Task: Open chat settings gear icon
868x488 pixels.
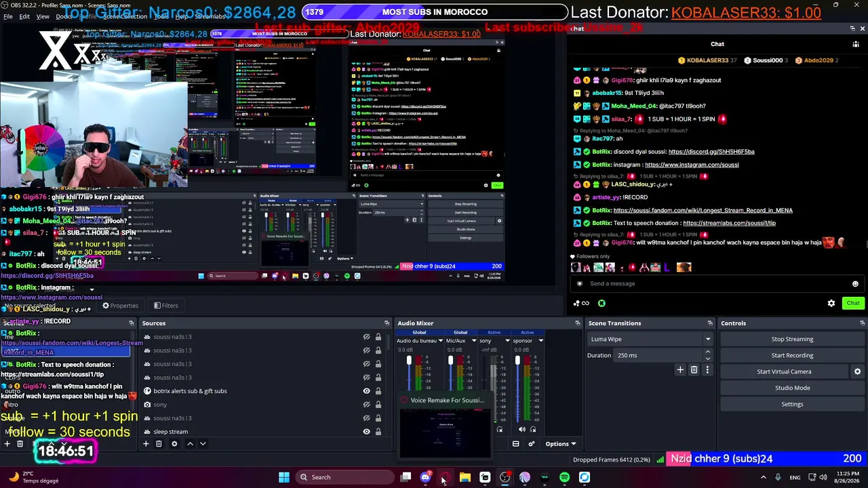Action: point(831,303)
